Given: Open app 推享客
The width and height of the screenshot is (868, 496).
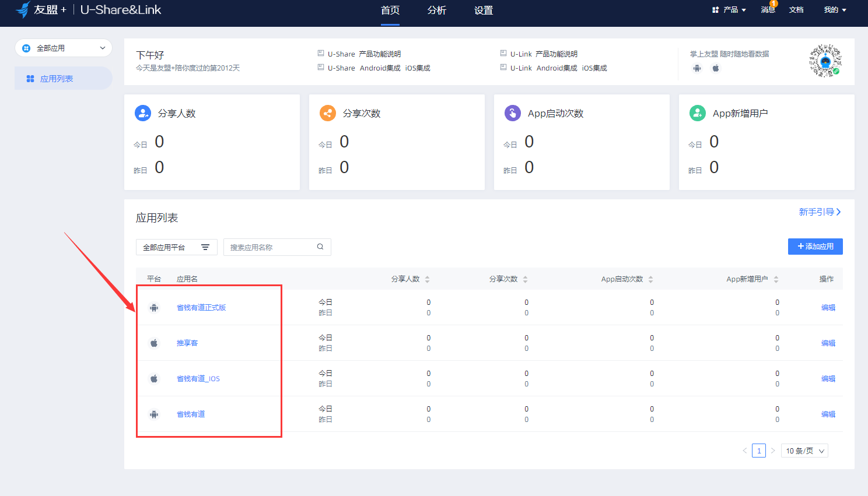Looking at the screenshot, I should 187,343.
